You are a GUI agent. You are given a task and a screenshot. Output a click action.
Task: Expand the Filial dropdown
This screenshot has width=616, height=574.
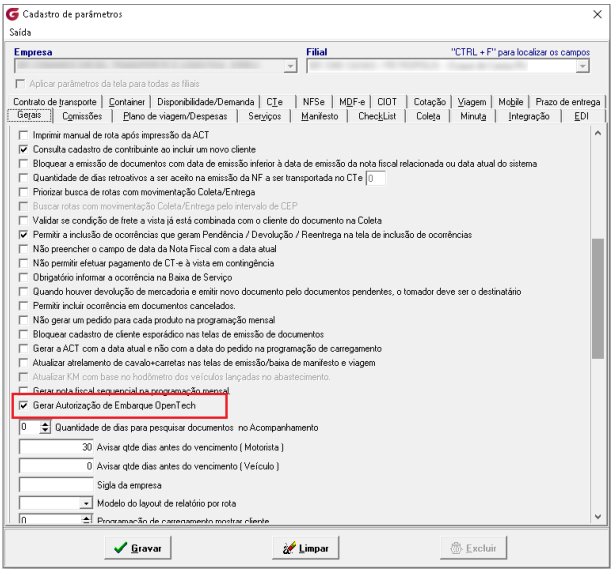pos(583,66)
